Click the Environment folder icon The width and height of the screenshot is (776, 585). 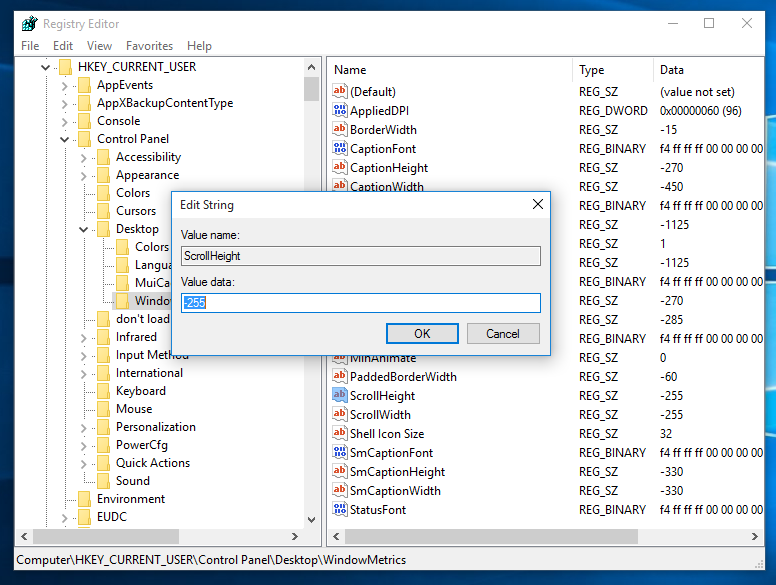85,499
